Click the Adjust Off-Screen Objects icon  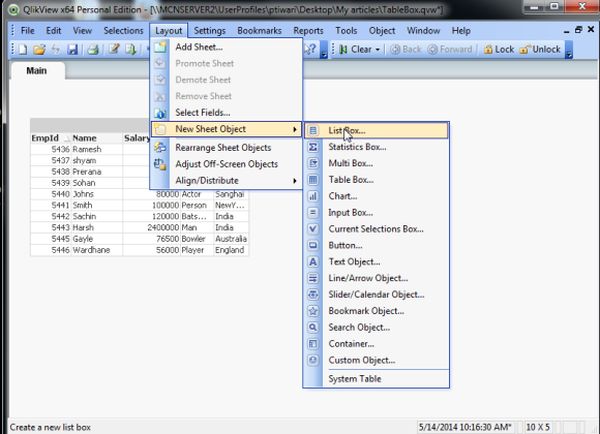pos(160,164)
